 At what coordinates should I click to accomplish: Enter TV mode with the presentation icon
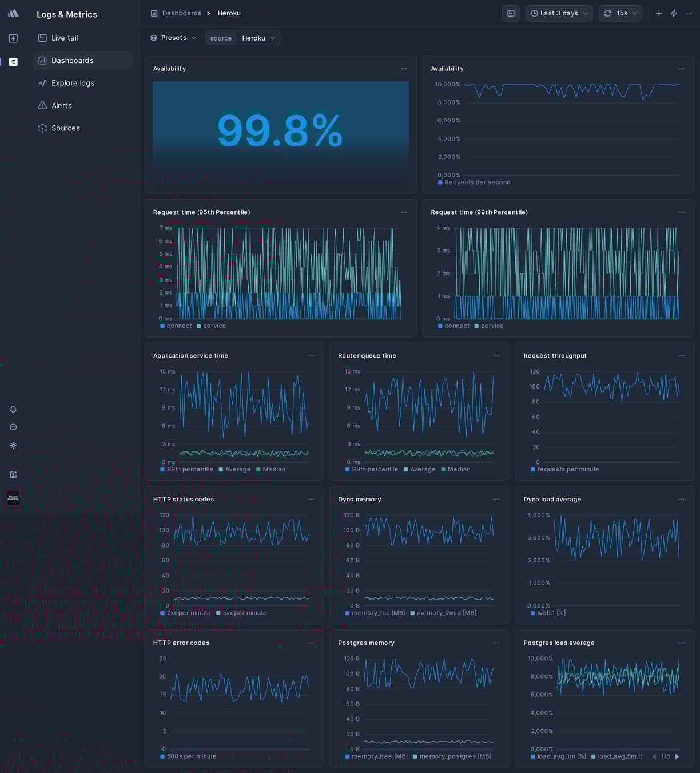pos(511,13)
